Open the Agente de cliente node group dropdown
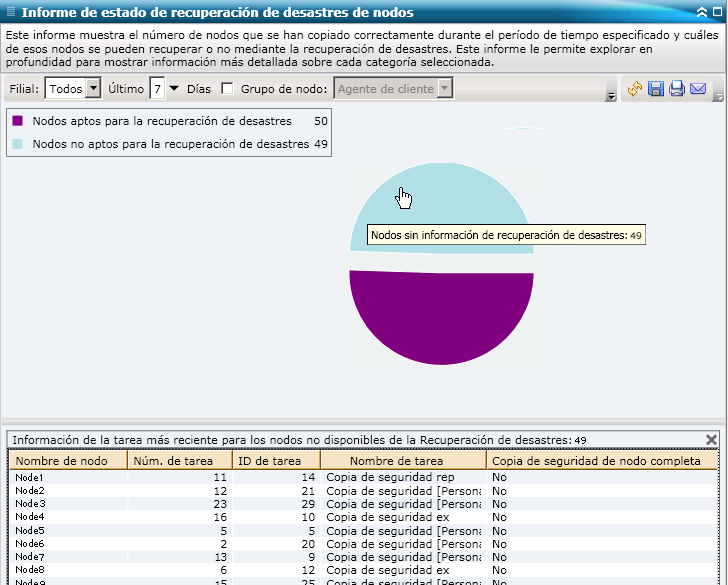The width and height of the screenshot is (728, 585). pos(445,89)
